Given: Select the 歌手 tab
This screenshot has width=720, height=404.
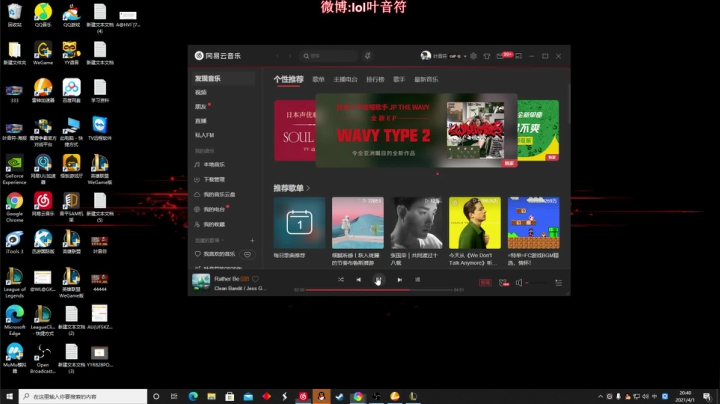Looking at the screenshot, I should (399, 79).
